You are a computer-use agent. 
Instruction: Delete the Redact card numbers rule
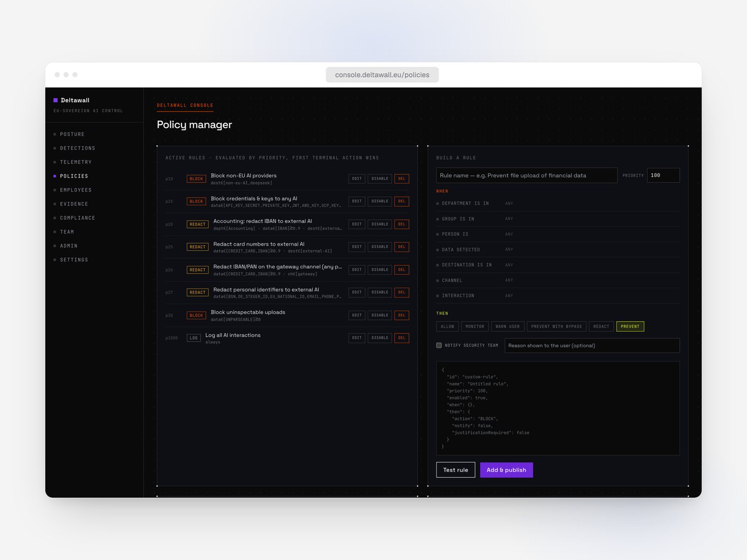402,247
